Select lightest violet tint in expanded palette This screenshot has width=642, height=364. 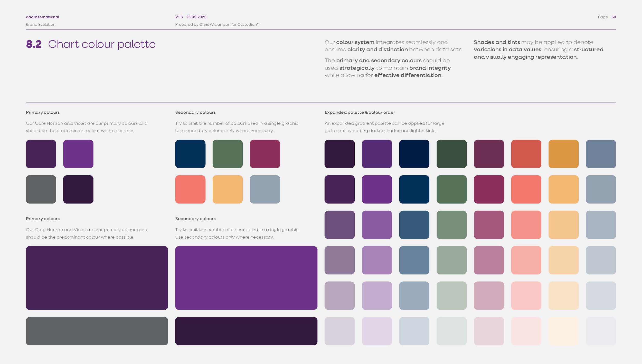tap(377, 331)
